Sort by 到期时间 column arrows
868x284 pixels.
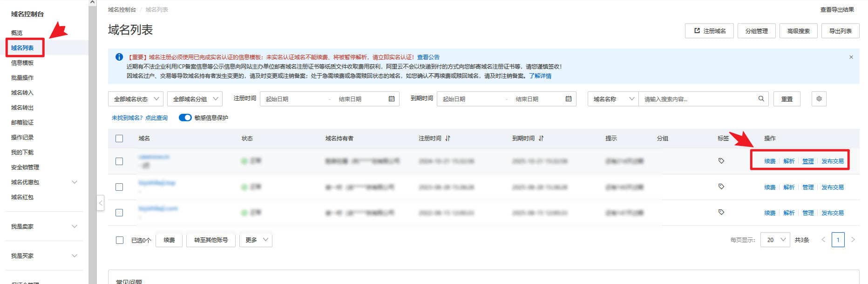click(x=541, y=139)
